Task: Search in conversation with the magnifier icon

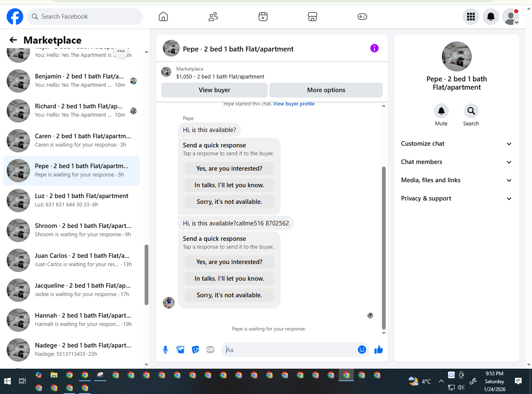Action: coord(471,111)
